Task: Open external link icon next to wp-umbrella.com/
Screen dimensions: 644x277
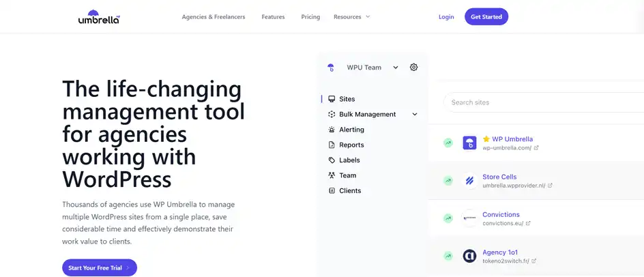Action: [x=536, y=148]
